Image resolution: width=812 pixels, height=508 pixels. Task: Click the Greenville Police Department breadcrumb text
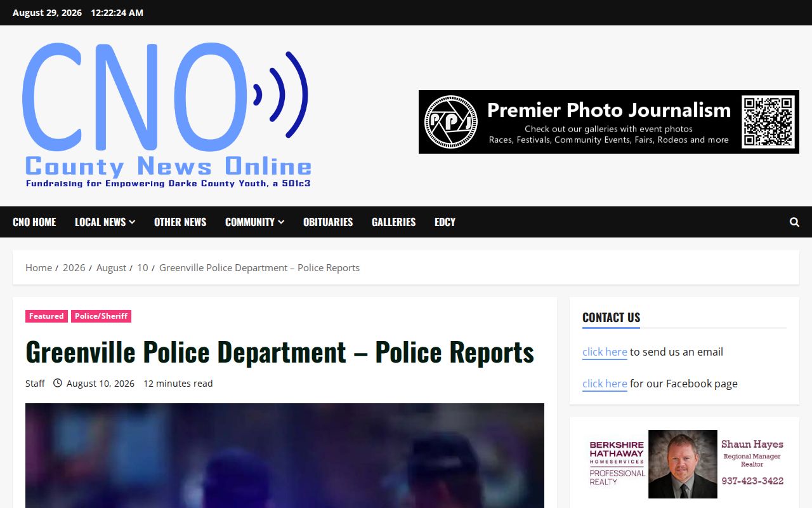pos(259,268)
